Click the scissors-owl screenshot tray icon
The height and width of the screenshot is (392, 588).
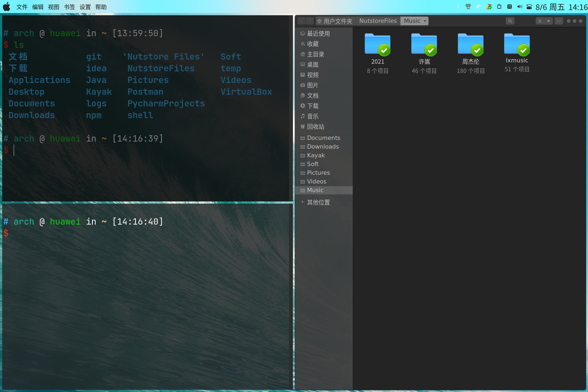pos(468,7)
